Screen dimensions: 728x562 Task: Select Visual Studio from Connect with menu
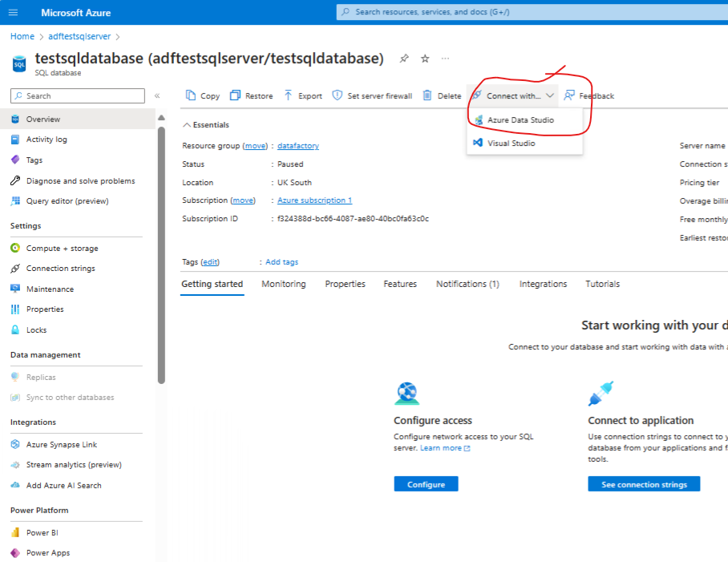tap(524, 143)
